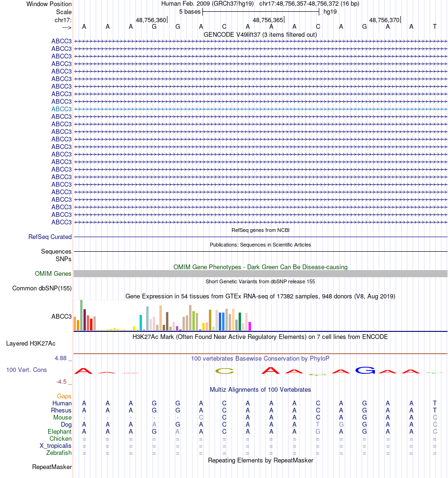
Task: Select the Human alignment row label
Action: click(x=62, y=404)
